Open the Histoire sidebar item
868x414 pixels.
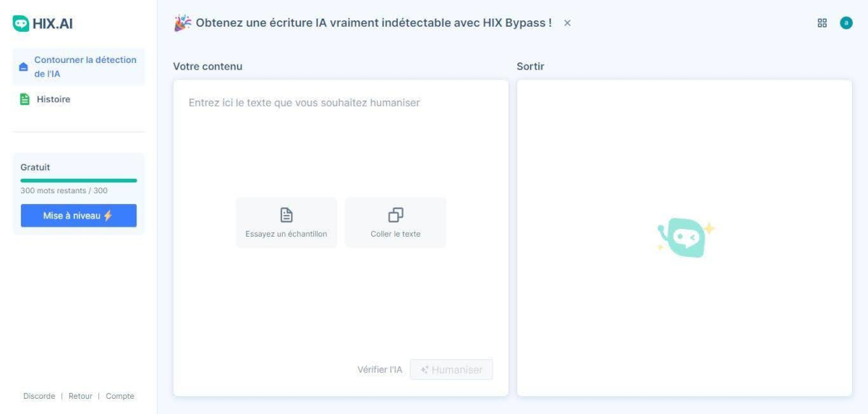[54, 99]
